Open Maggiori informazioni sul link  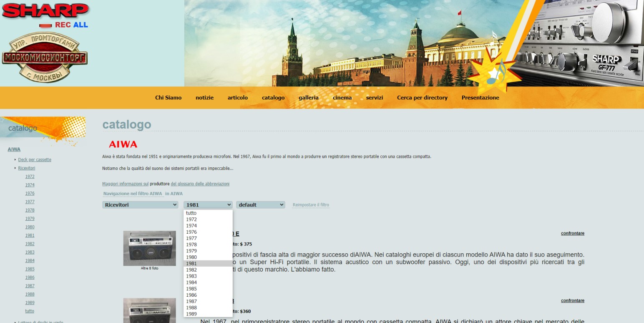pos(125,184)
